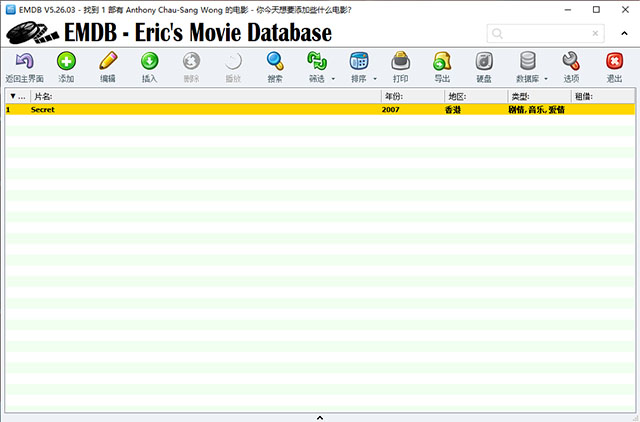This screenshot has height=422, width=640.
Task: Click the 插入 green down arrow icon
Action: pyautogui.click(x=149, y=61)
